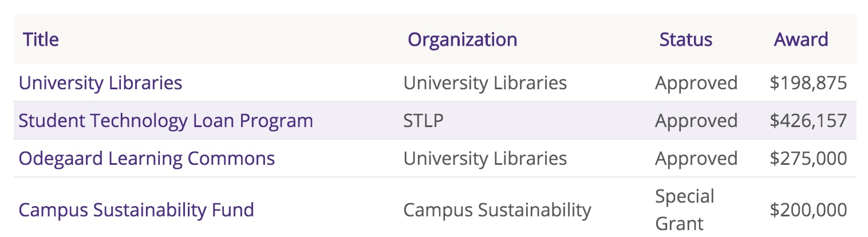Select the $426,157 award amount

808,121
